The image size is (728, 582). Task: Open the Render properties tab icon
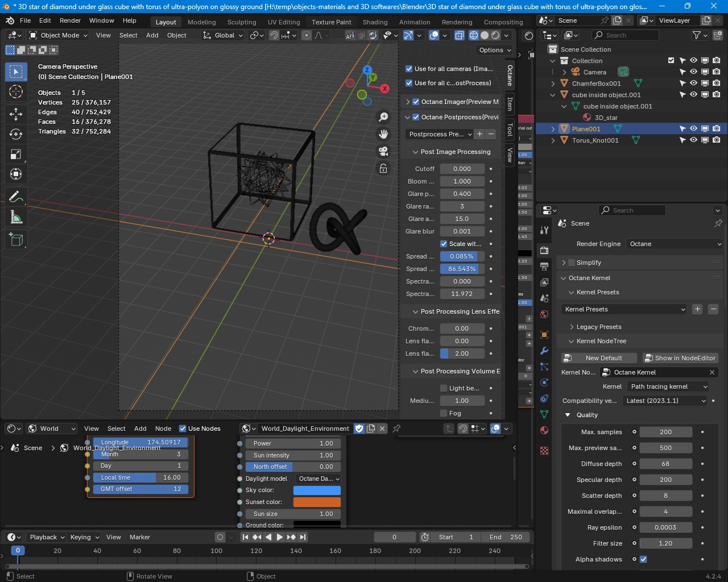(x=544, y=251)
